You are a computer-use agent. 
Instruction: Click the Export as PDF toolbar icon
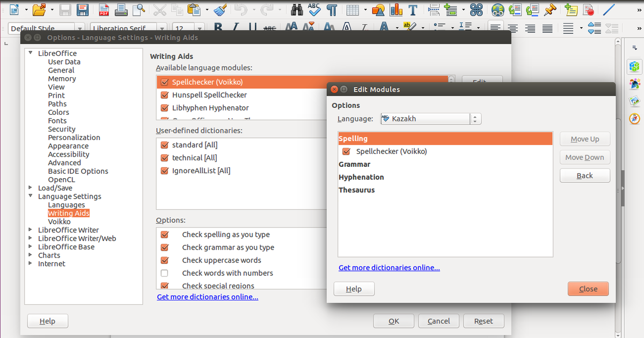[103, 9]
